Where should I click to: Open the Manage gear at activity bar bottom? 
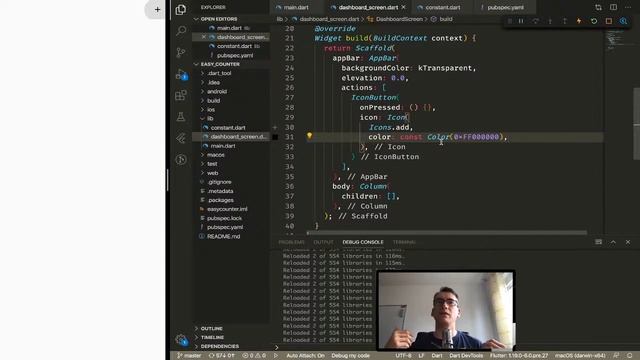point(181,340)
